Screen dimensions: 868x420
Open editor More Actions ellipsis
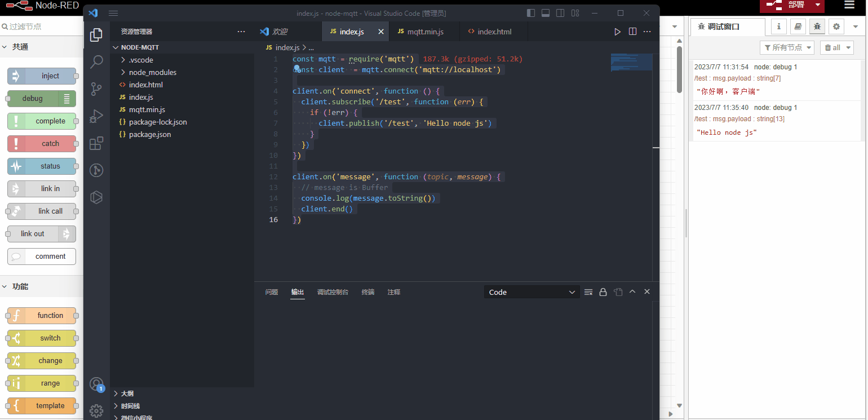647,32
